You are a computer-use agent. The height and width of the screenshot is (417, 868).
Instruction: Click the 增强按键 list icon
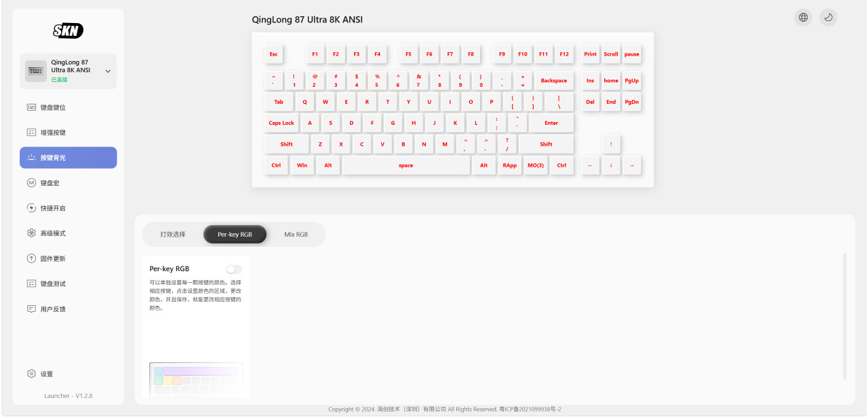click(x=31, y=132)
